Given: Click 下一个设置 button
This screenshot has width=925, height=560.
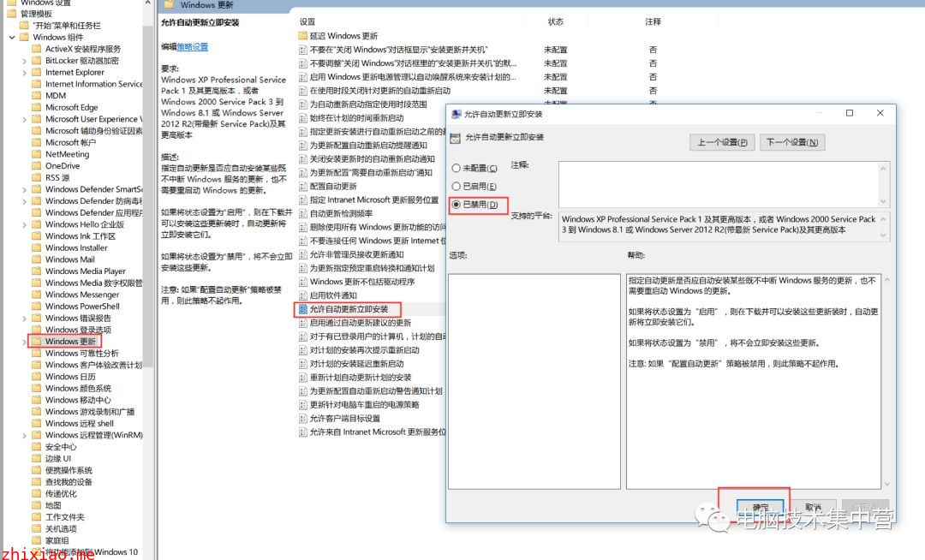Looking at the screenshot, I should (792, 142).
